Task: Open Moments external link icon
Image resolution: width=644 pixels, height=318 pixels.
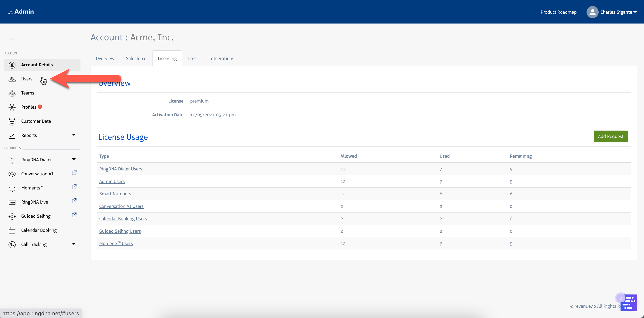Action: (74, 187)
